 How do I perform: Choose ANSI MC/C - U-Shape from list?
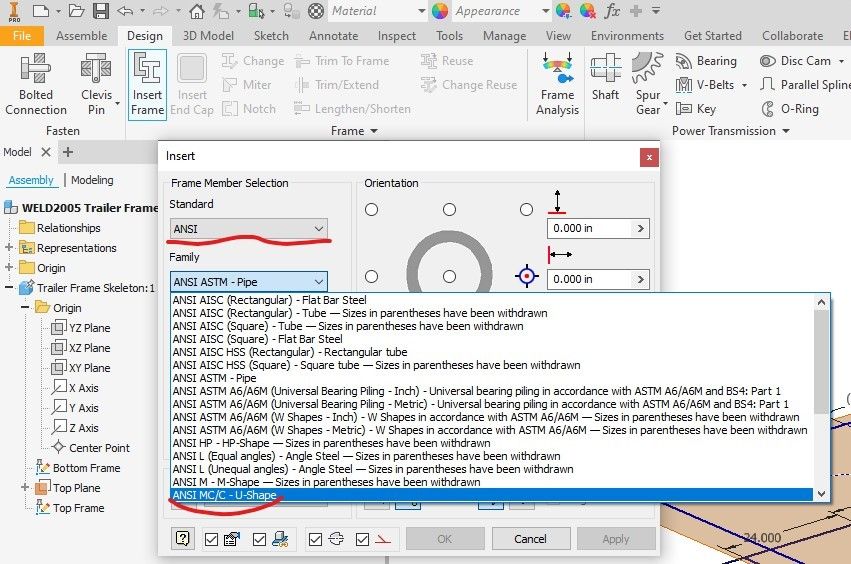pos(492,495)
